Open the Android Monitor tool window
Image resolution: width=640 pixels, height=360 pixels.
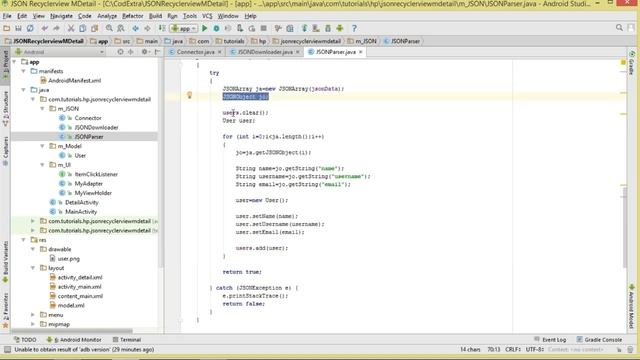(74, 340)
